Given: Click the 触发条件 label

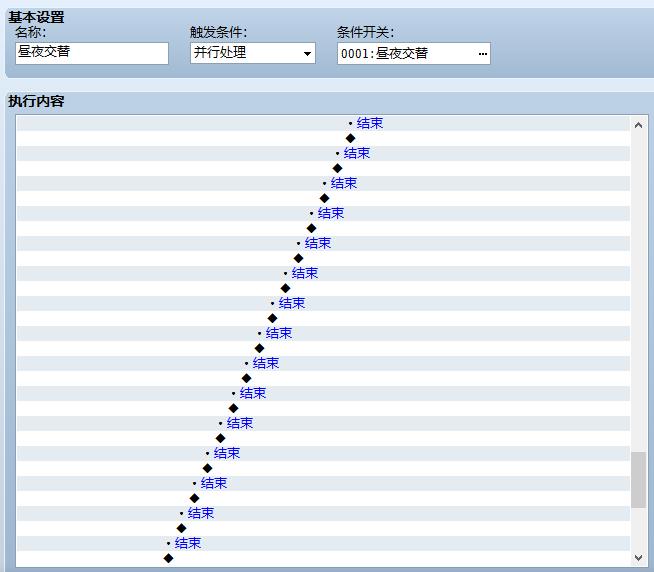Looking at the screenshot, I should (218, 32).
